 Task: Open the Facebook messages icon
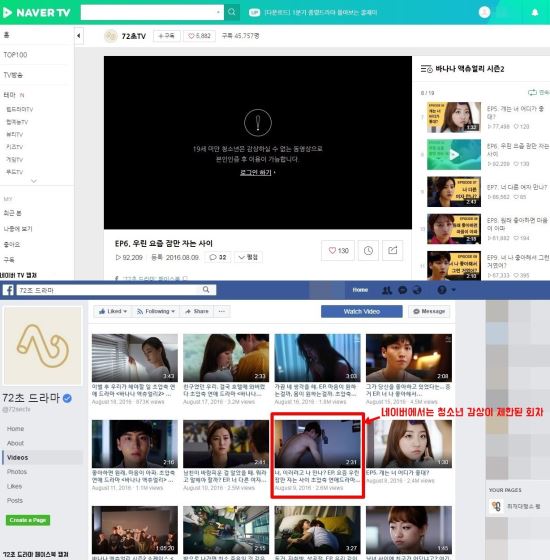pyautogui.click(x=402, y=290)
